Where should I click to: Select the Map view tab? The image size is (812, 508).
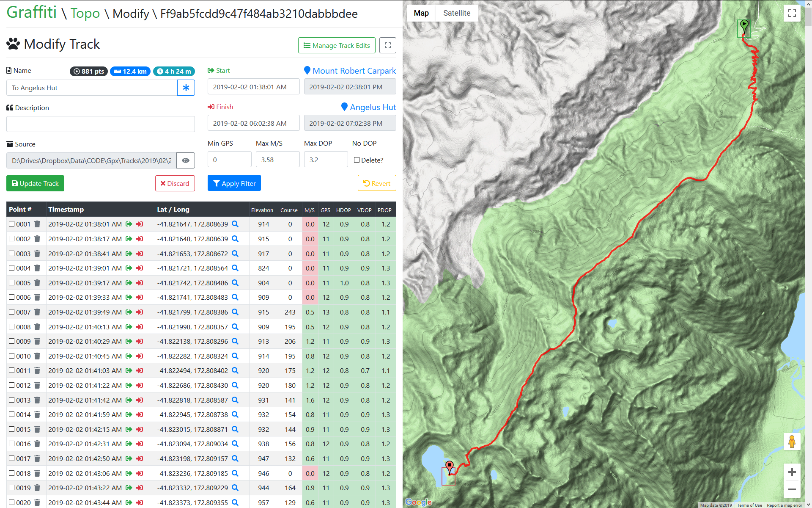(421, 13)
